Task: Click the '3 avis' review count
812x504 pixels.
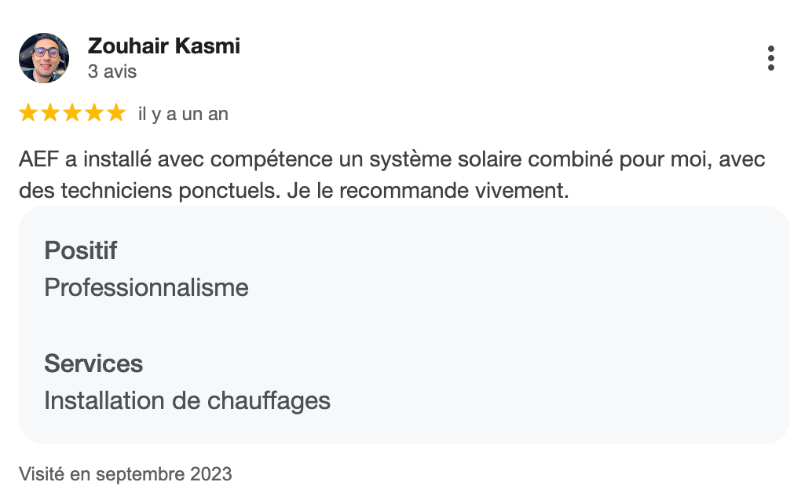Action: pos(112,71)
